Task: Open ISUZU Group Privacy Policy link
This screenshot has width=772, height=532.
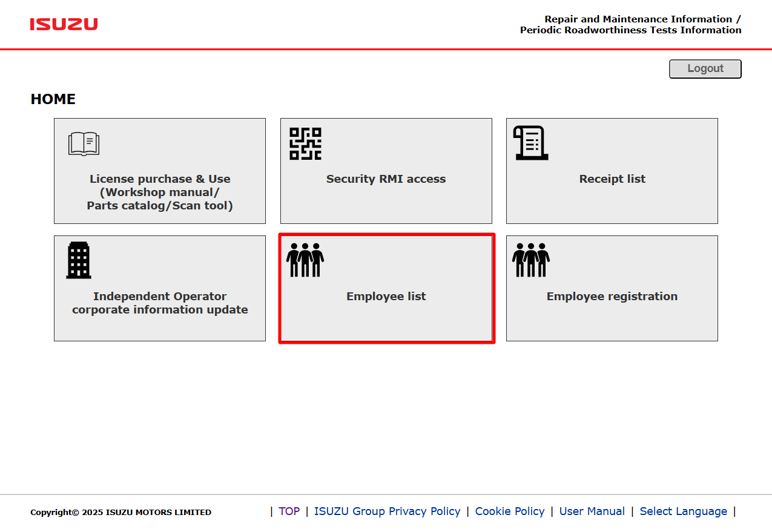Action: (x=387, y=511)
